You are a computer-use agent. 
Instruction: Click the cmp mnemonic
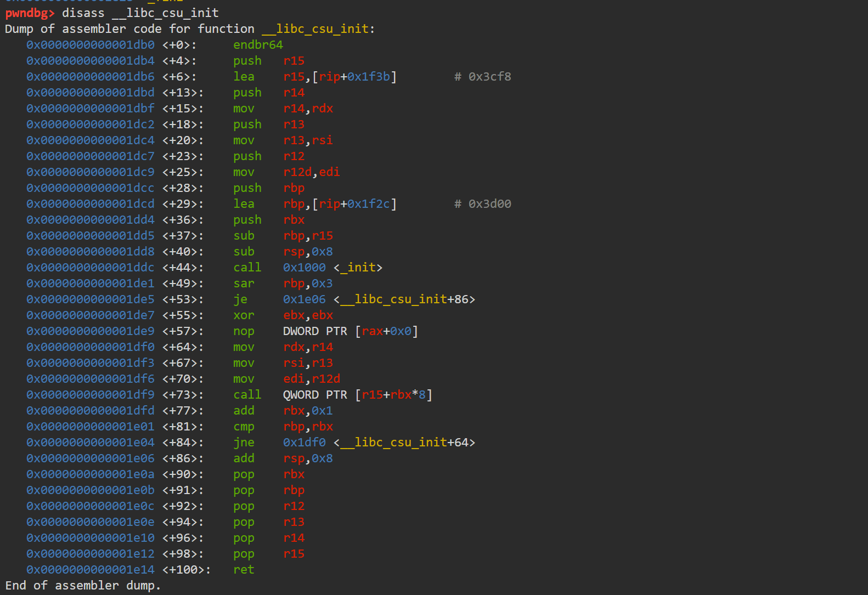tap(244, 426)
